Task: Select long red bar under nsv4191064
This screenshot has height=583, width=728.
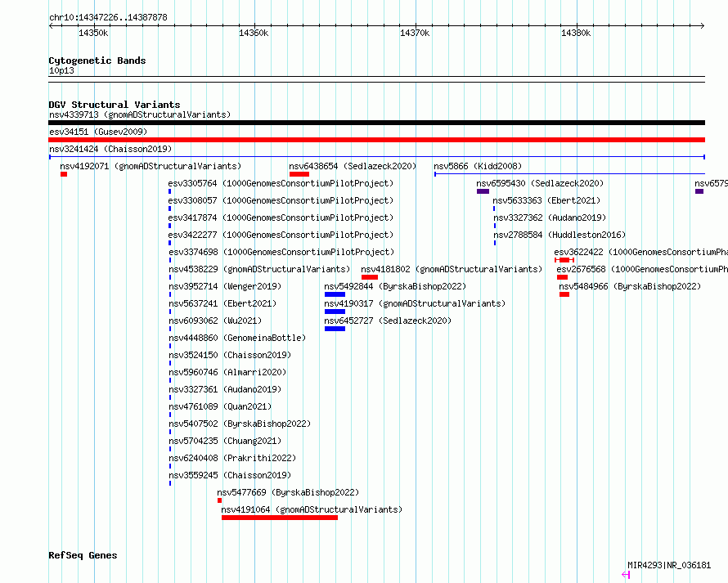Action: (x=280, y=518)
